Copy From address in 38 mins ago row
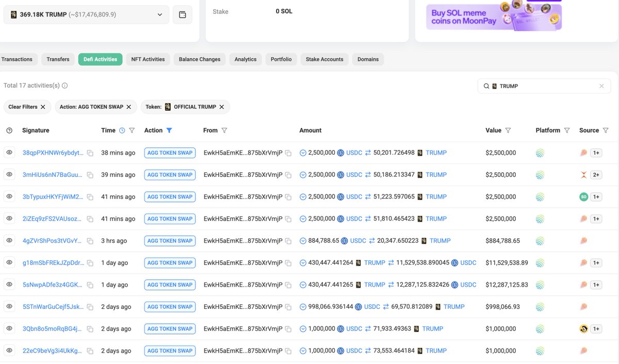 (288, 153)
